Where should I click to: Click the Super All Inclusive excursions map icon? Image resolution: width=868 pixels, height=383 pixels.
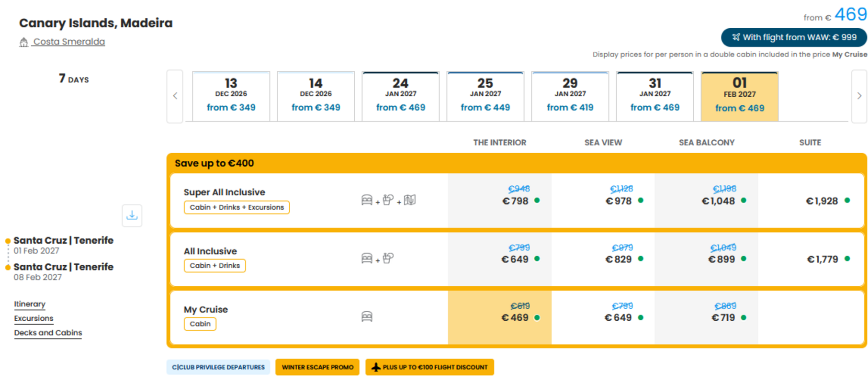[x=410, y=200]
